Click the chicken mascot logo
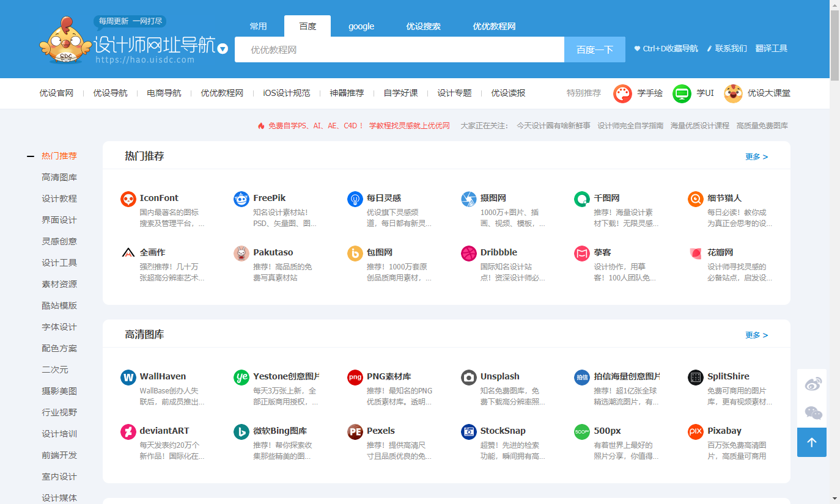 pyautogui.click(x=65, y=40)
